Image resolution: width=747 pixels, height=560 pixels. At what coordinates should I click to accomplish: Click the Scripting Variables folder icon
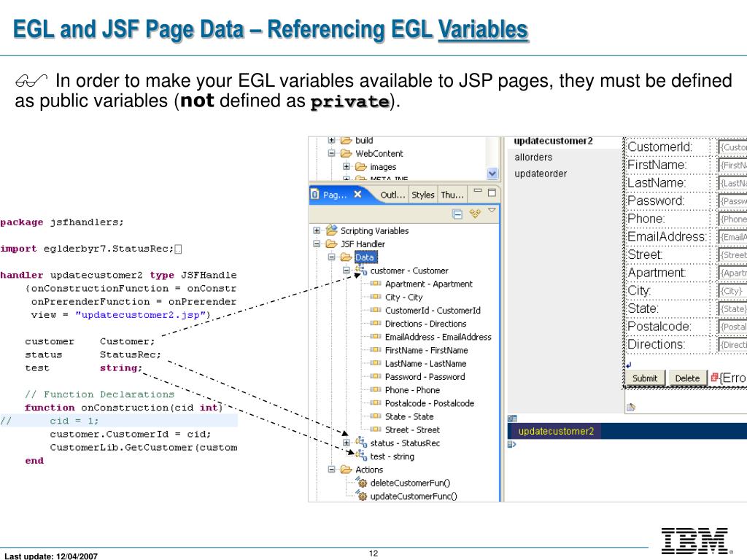pos(332,230)
